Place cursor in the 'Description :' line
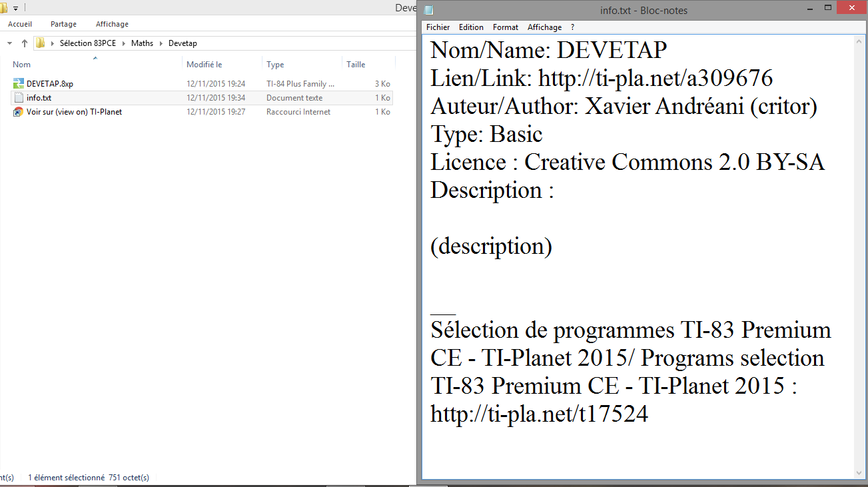The height and width of the screenshot is (487, 868). tap(492, 190)
